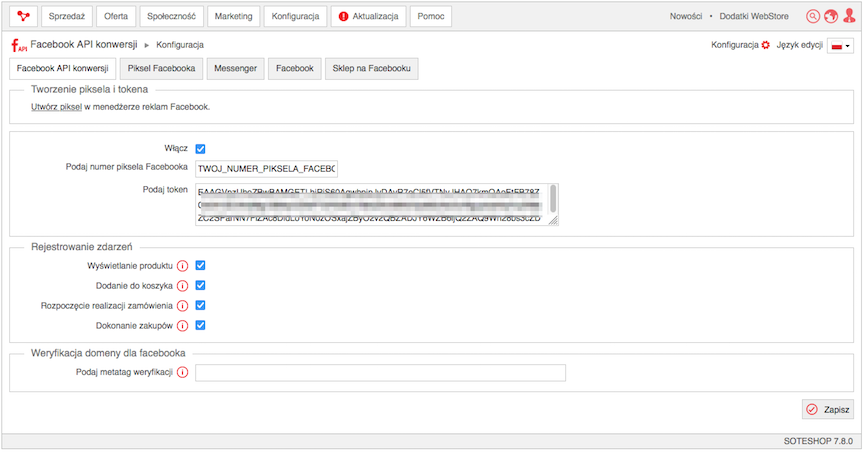Click info icon beside Wyświetlanie produktu

pyautogui.click(x=182, y=266)
